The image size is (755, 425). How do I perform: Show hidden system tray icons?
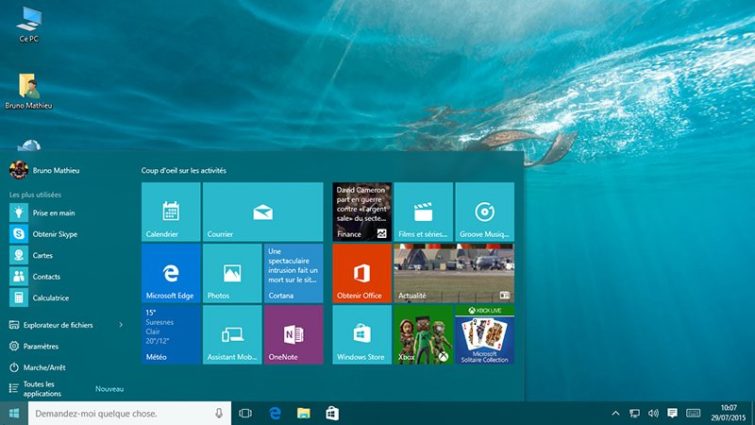click(x=615, y=413)
